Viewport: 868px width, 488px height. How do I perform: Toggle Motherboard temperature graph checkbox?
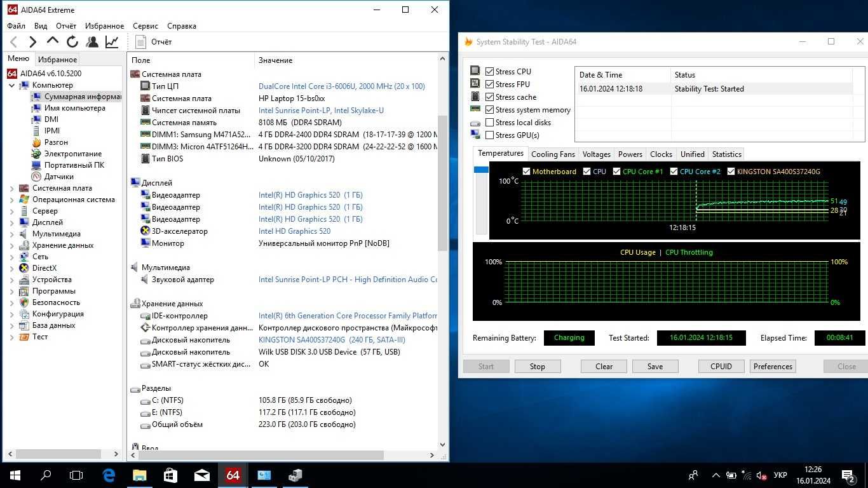(526, 172)
